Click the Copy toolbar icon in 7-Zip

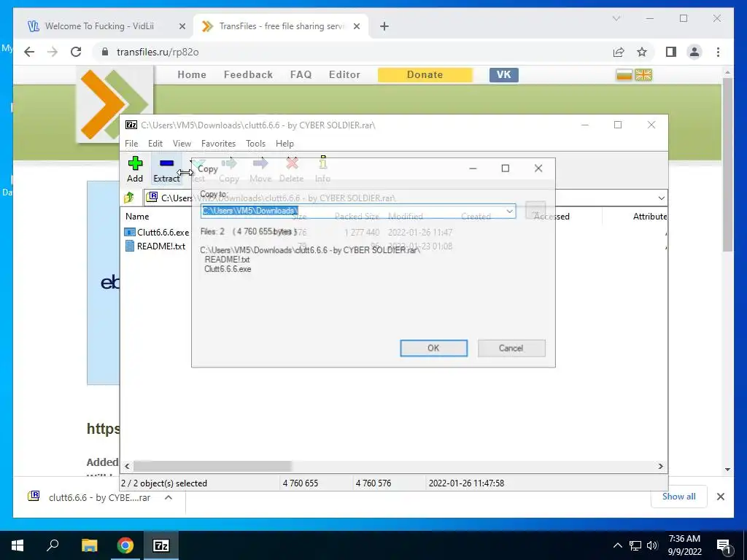click(228, 169)
